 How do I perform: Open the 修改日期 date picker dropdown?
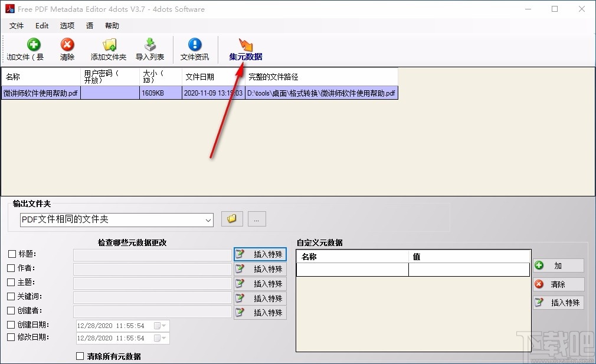pyautogui.click(x=164, y=338)
